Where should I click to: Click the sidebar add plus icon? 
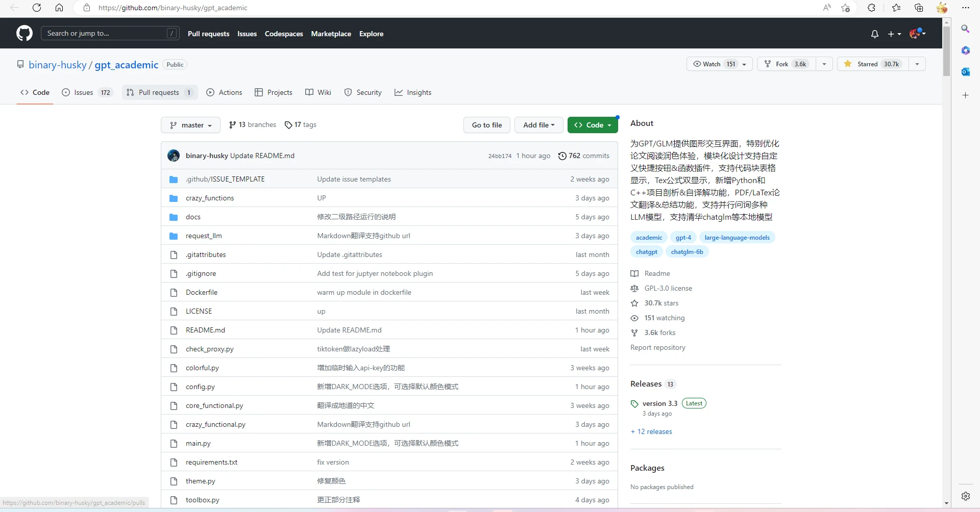(x=965, y=95)
